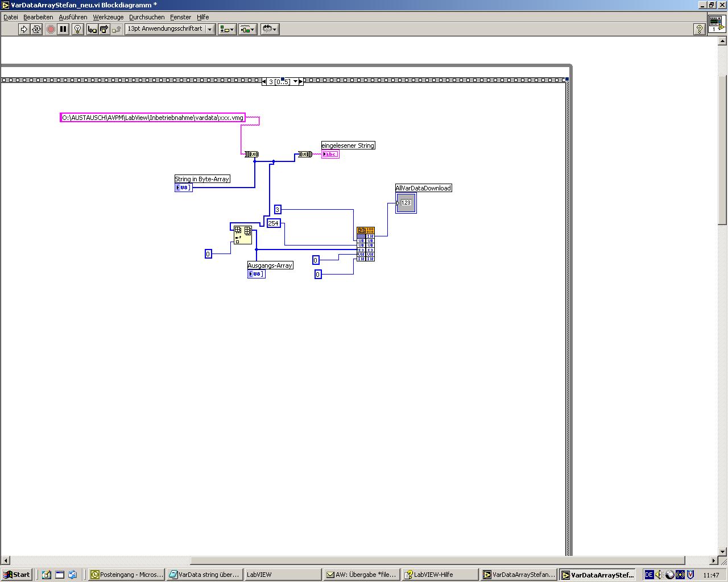Select the AllVarDataDownload numeric indicator terminal
728x582 pixels.
click(406, 203)
